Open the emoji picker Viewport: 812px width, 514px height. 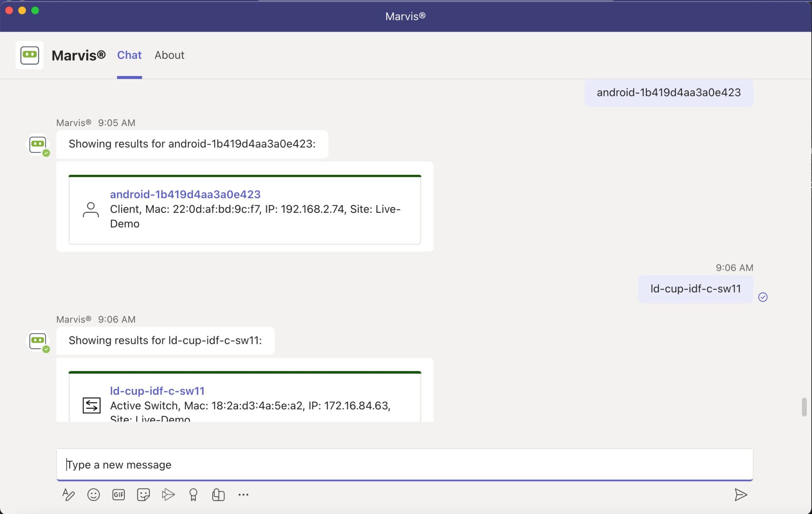coord(94,494)
